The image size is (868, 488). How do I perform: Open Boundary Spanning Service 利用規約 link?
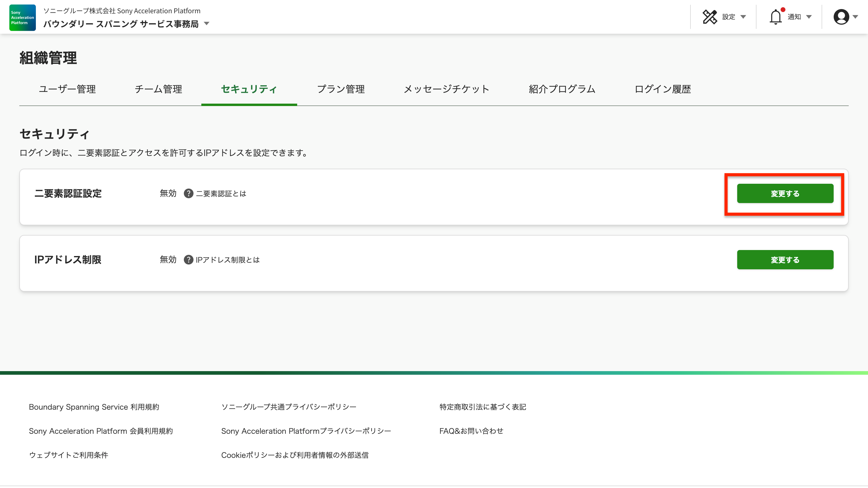[94, 407]
